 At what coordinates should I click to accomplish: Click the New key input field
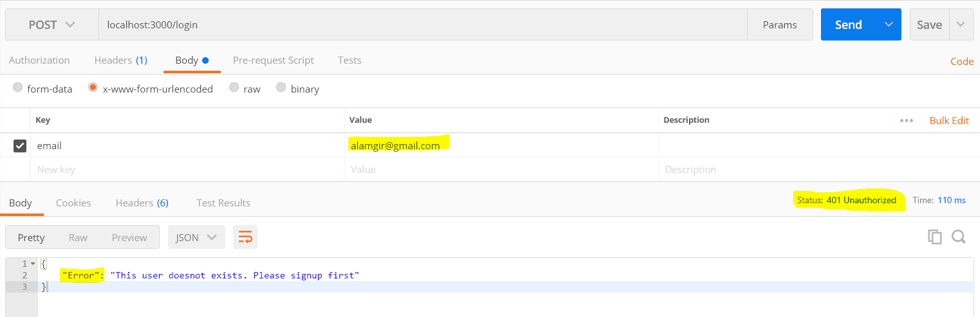tap(187, 170)
